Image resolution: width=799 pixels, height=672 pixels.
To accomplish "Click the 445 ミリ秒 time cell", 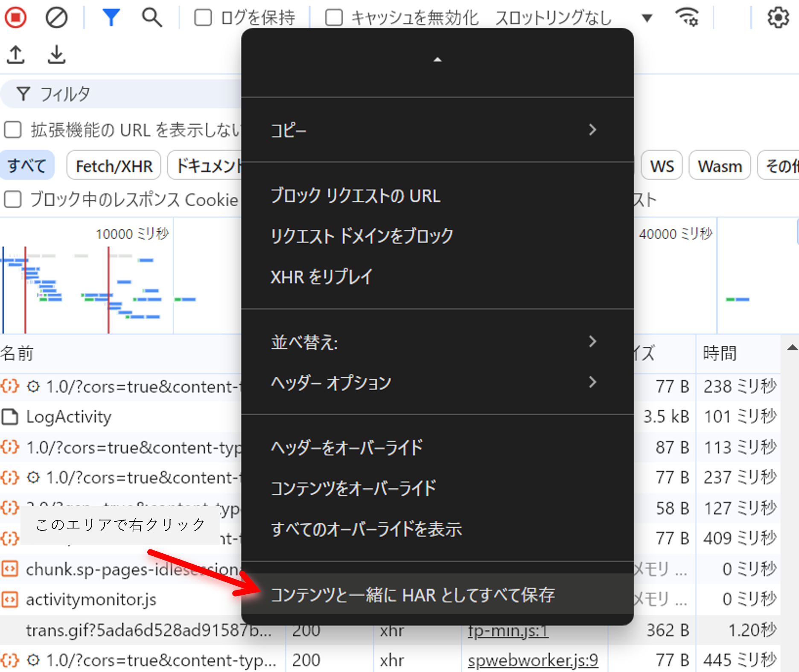I will pos(740,660).
